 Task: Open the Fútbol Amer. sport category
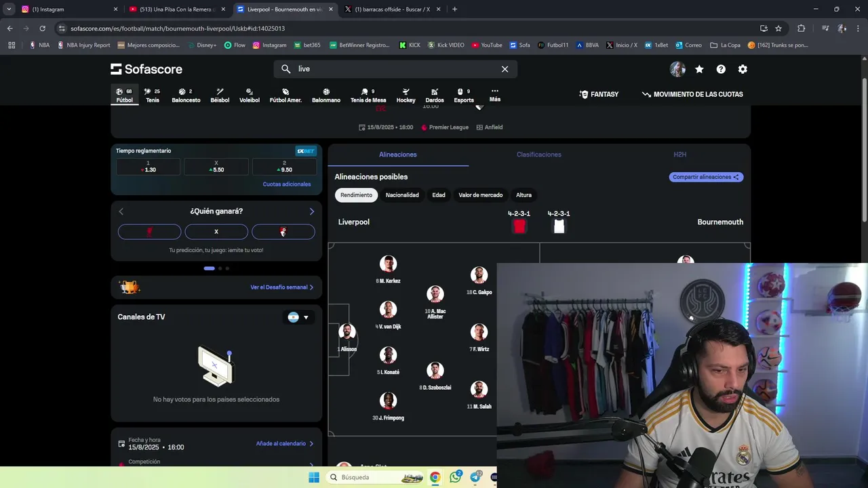click(x=285, y=96)
